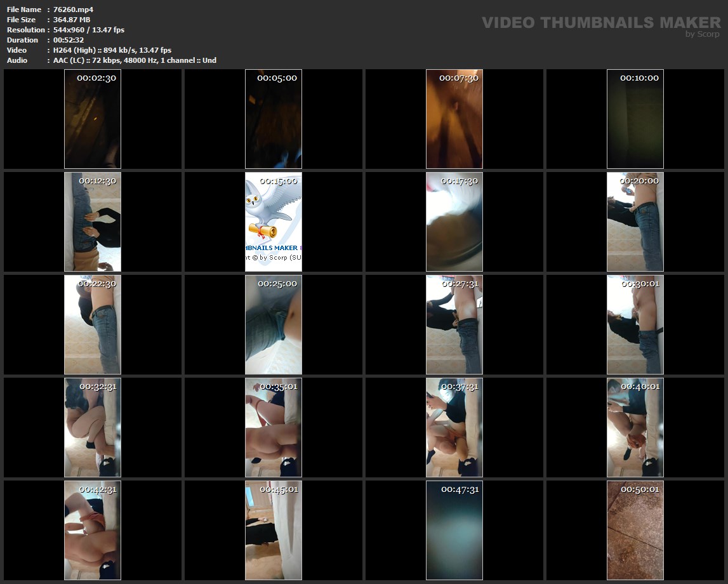This screenshot has height=584, width=728.
Task: Click the 'by Scorp' credit text
Action: [x=702, y=34]
